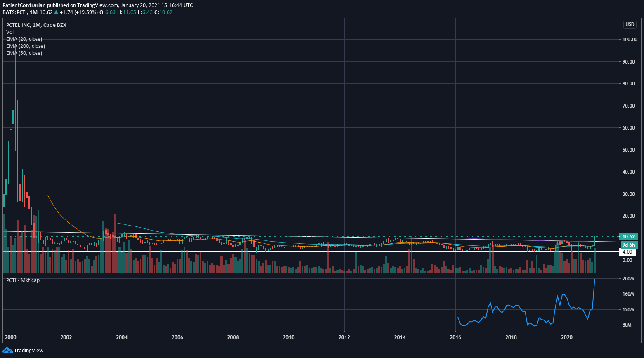Click the 60.00 price axis label
The height and width of the screenshot is (358, 644).
(629, 128)
